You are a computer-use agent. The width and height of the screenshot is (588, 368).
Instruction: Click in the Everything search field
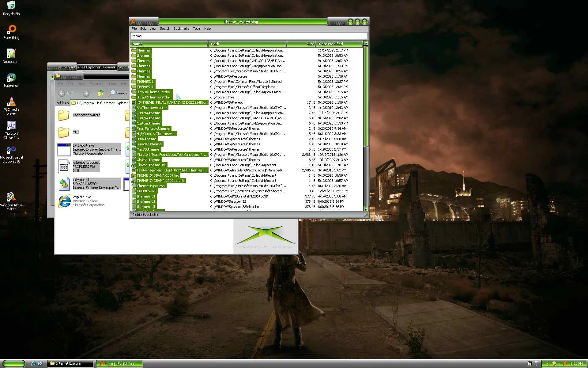pos(249,36)
